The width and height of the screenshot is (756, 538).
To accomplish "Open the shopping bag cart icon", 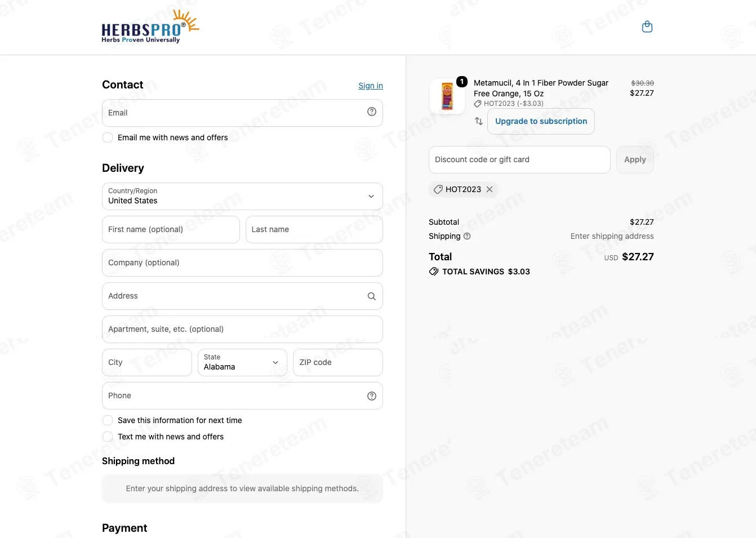I will 647,26.
